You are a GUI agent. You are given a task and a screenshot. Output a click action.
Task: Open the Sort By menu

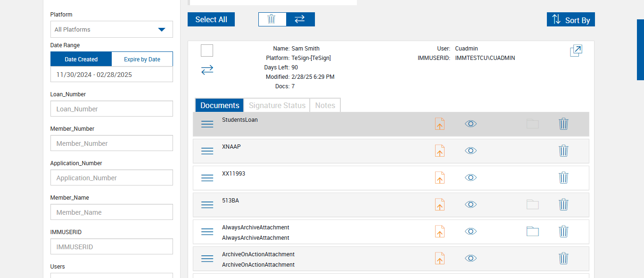pyautogui.click(x=571, y=19)
